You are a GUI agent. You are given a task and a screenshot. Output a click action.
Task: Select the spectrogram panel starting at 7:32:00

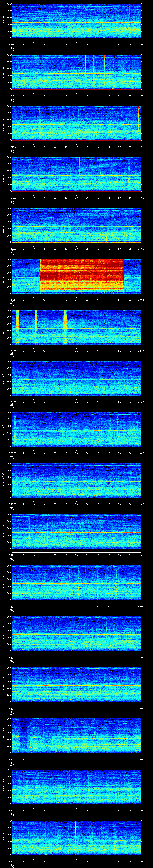pyautogui.click(x=77, y=72)
